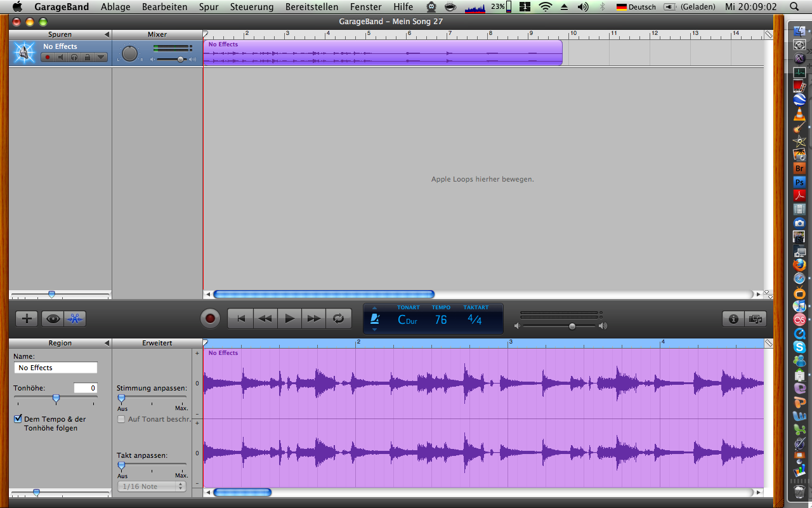Open Finder from the Dock

[799, 30]
